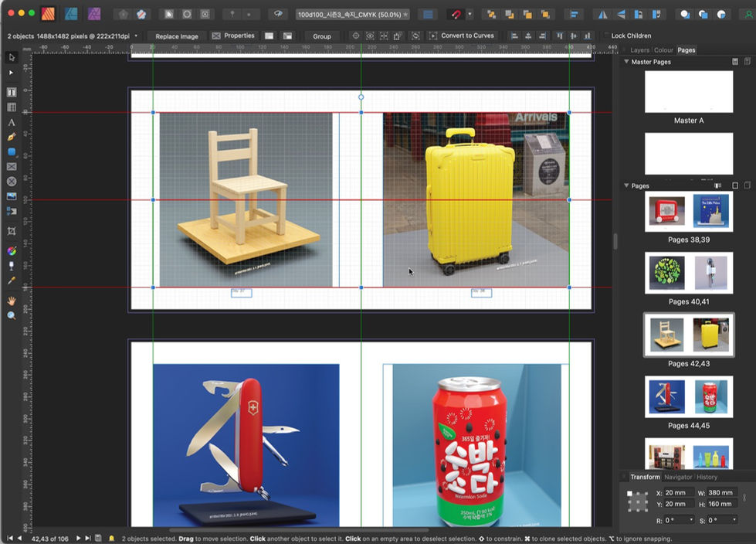Select the Picture Frame Ellipse tool
Image resolution: width=756 pixels, height=544 pixels.
click(x=12, y=182)
